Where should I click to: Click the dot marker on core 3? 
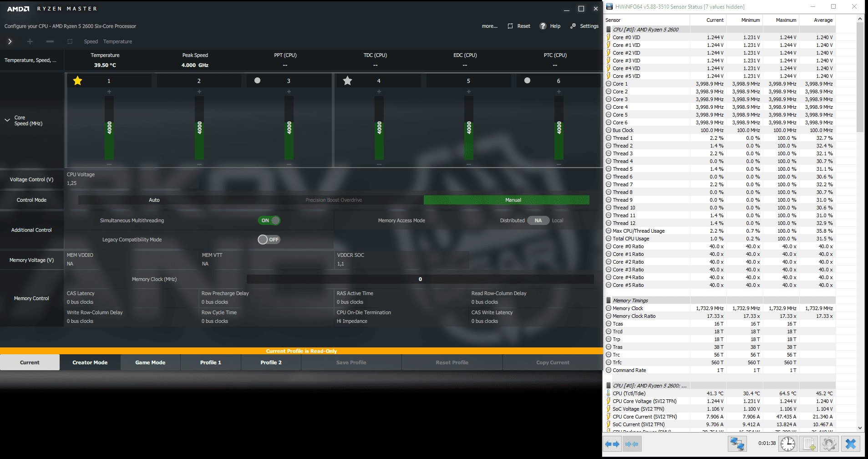click(x=257, y=81)
